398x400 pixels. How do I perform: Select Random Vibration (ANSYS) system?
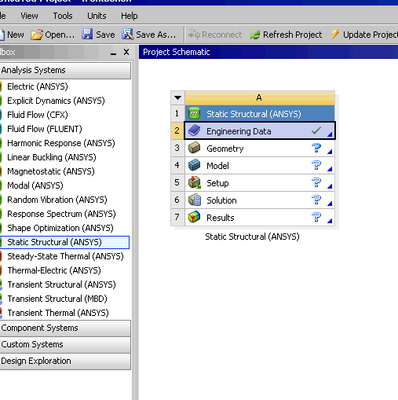[x=57, y=200]
